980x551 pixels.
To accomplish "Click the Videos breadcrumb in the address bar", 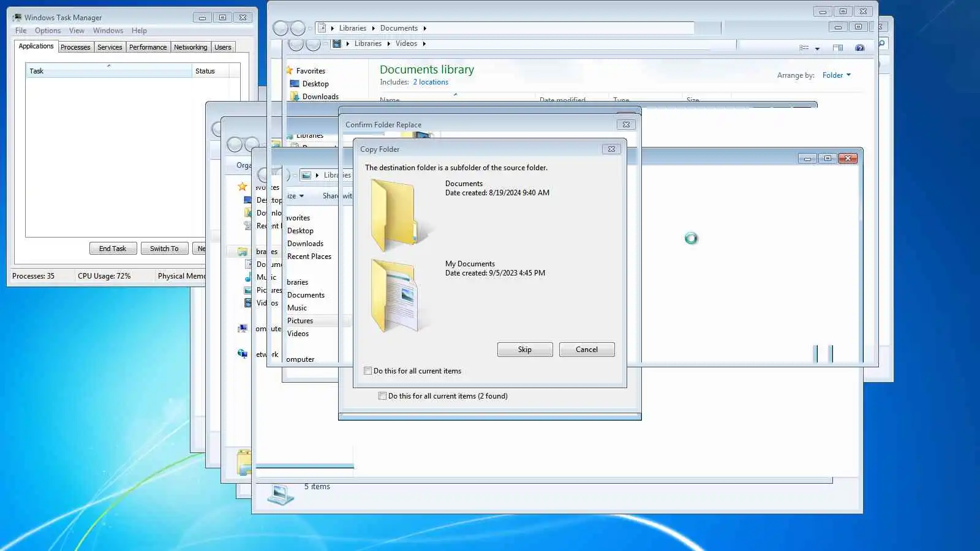I will pos(406,43).
